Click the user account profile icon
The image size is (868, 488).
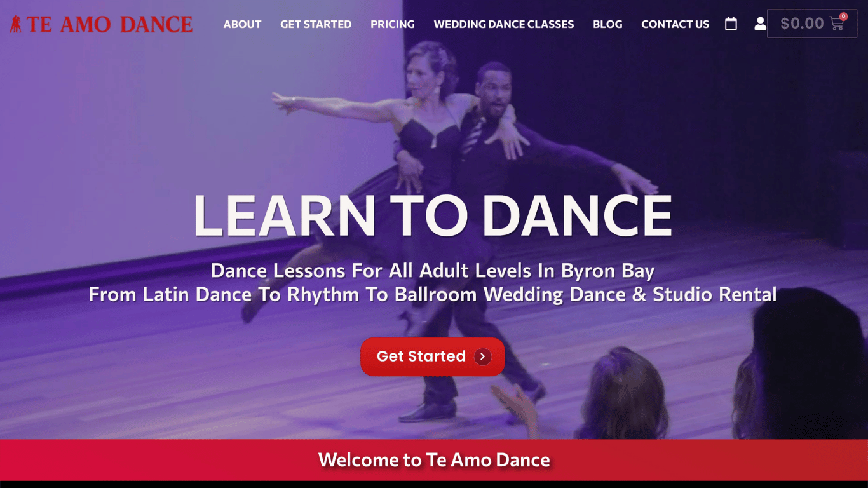point(760,24)
